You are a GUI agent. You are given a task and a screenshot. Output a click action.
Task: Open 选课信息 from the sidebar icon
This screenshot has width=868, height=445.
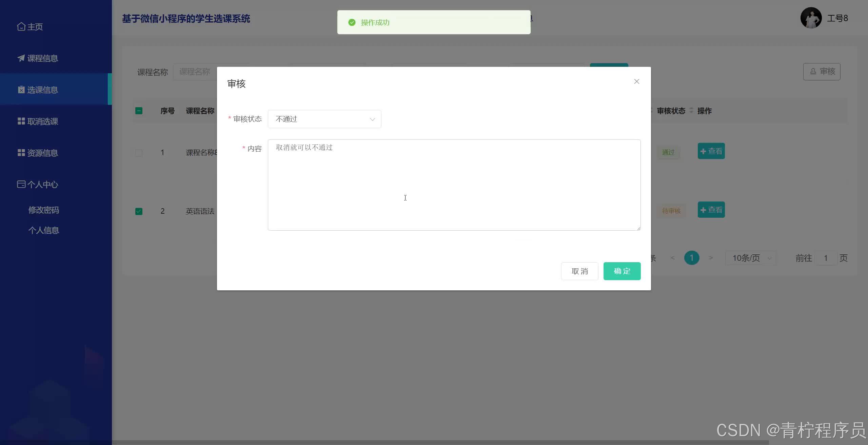(x=21, y=89)
